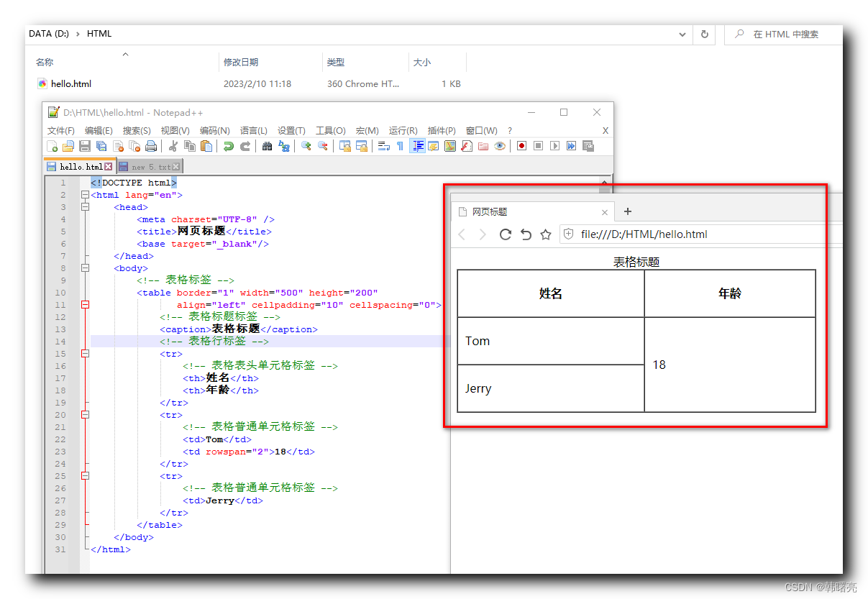Collapse the body fold marker at line 8
The image size is (868, 599).
coord(85,268)
